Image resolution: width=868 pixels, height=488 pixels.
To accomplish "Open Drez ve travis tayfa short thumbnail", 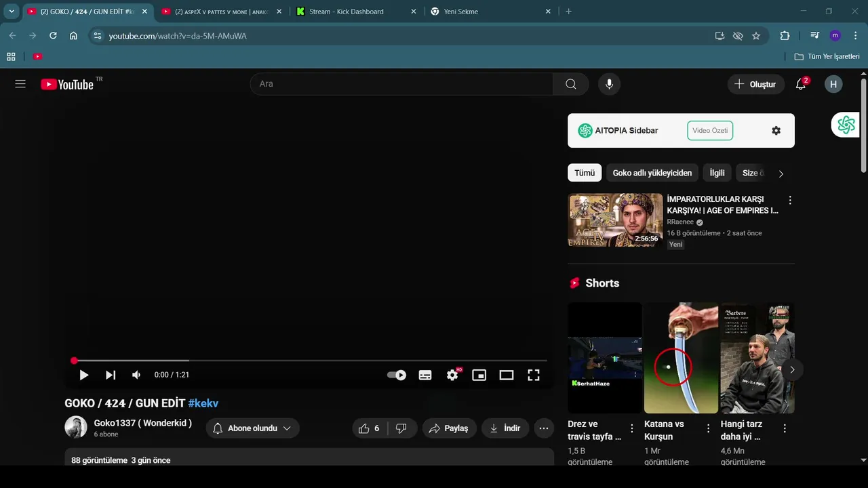I will pyautogui.click(x=605, y=358).
